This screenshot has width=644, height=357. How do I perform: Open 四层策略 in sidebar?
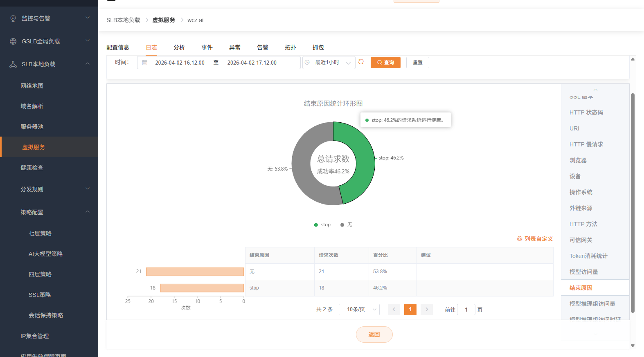tap(40, 274)
